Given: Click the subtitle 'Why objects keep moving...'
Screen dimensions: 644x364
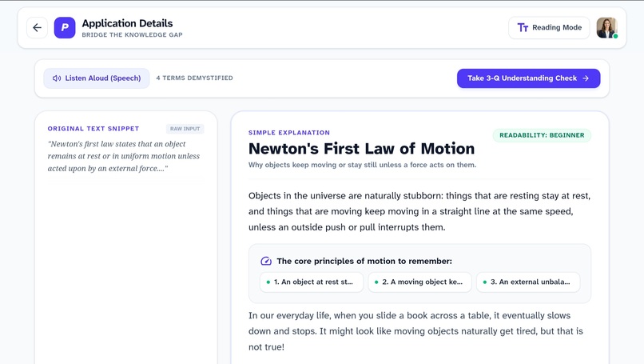Looking at the screenshot, I should [x=362, y=165].
